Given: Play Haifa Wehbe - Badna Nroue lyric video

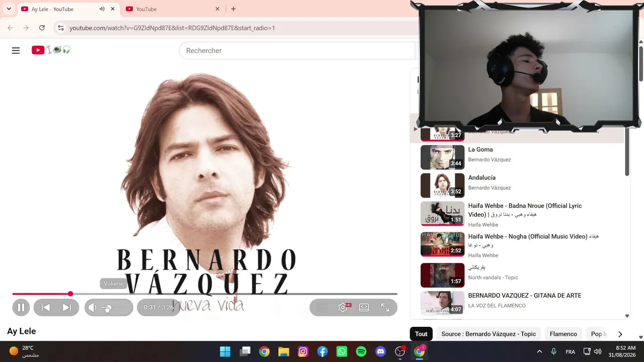Looking at the screenshot, I should 525,210.
